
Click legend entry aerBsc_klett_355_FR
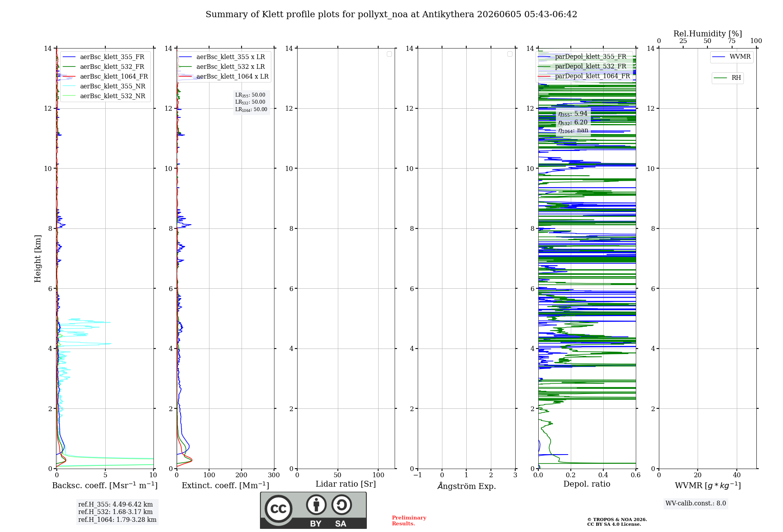(112, 57)
